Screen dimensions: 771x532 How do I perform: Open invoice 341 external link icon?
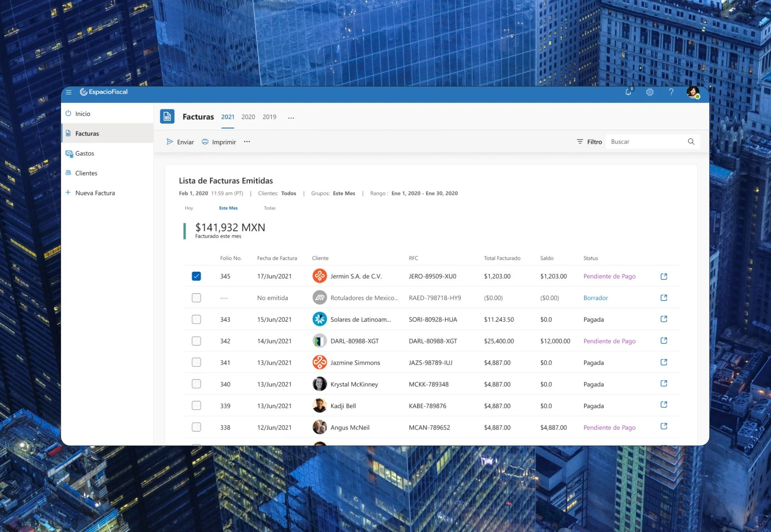[664, 362]
